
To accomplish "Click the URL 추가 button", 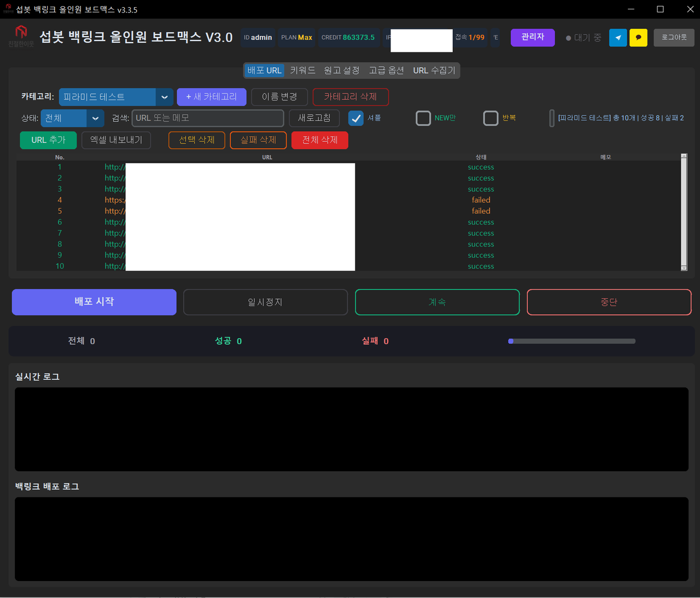I will click(x=48, y=140).
